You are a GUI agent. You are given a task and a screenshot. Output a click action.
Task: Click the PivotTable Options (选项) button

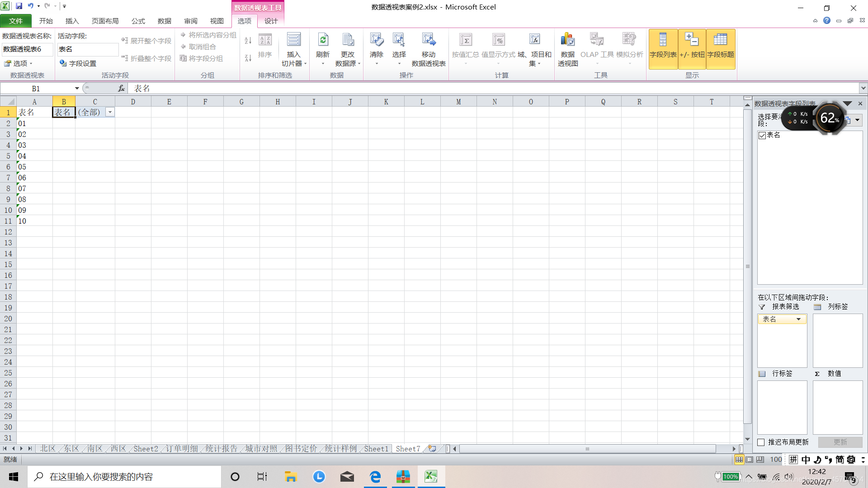pyautogui.click(x=19, y=64)
